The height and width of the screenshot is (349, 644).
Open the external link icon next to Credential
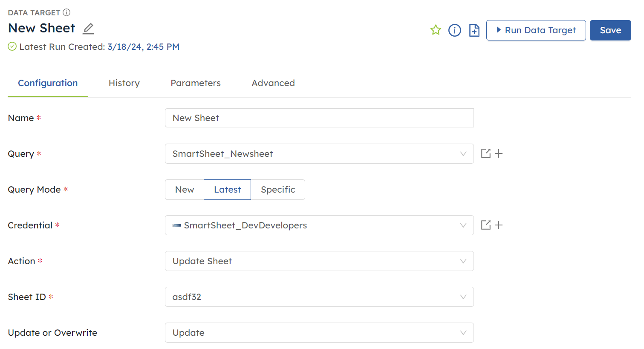486,225
